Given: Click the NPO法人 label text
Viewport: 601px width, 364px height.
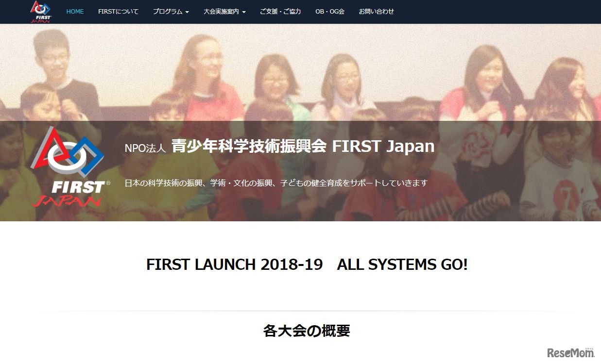Looking at the screenshot, I should tap(145, 148).
